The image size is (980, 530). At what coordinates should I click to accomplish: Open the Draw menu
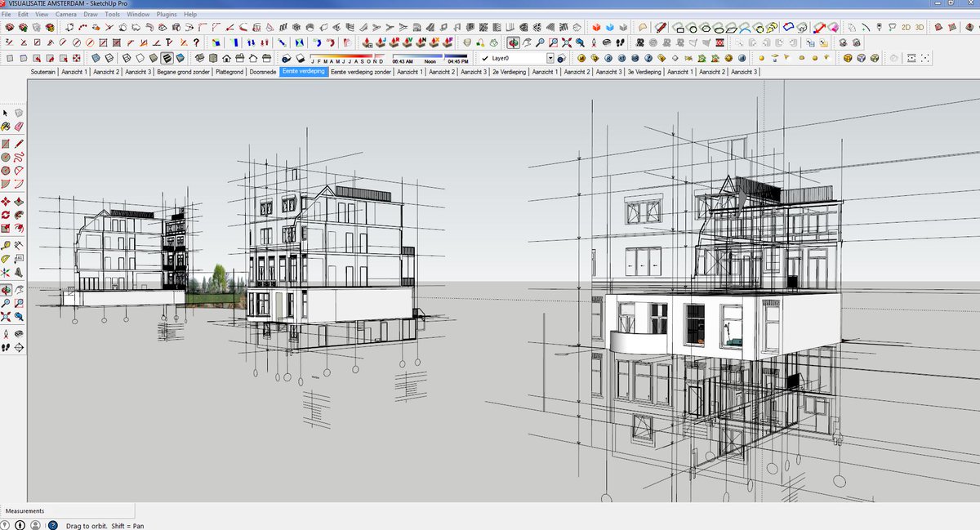coord(91,15)
